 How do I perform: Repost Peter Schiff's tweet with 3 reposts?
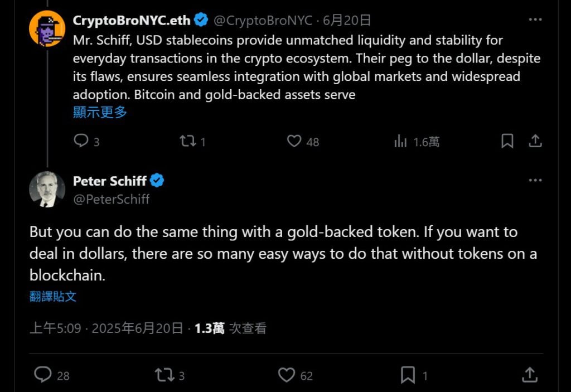(164, 375)
